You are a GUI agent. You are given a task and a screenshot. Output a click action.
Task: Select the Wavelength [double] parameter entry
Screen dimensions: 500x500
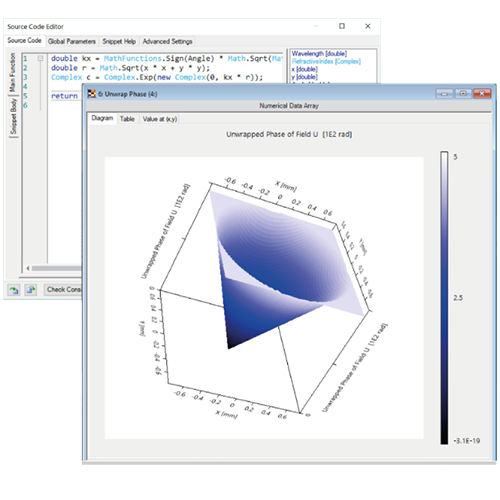tap(319, 54)
